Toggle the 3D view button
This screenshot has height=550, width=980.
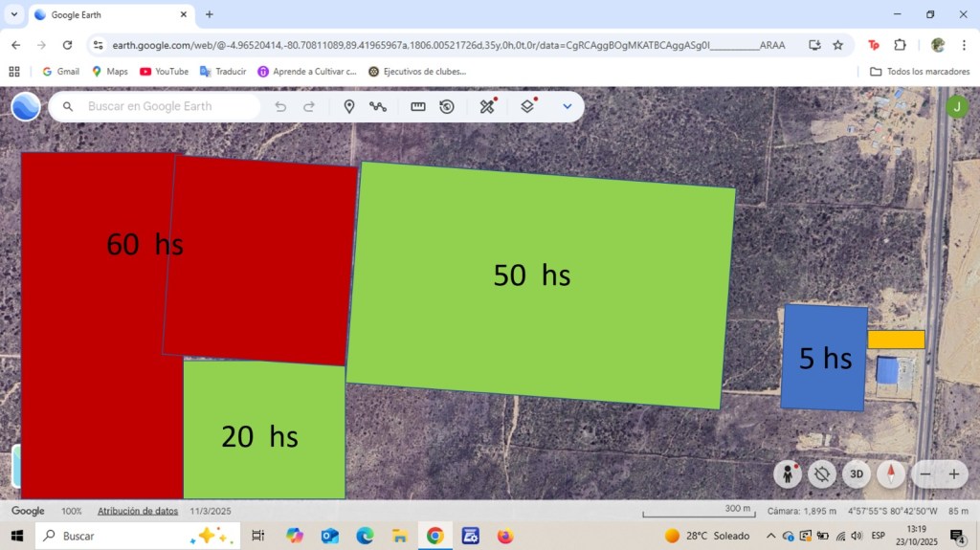point(857,473)
